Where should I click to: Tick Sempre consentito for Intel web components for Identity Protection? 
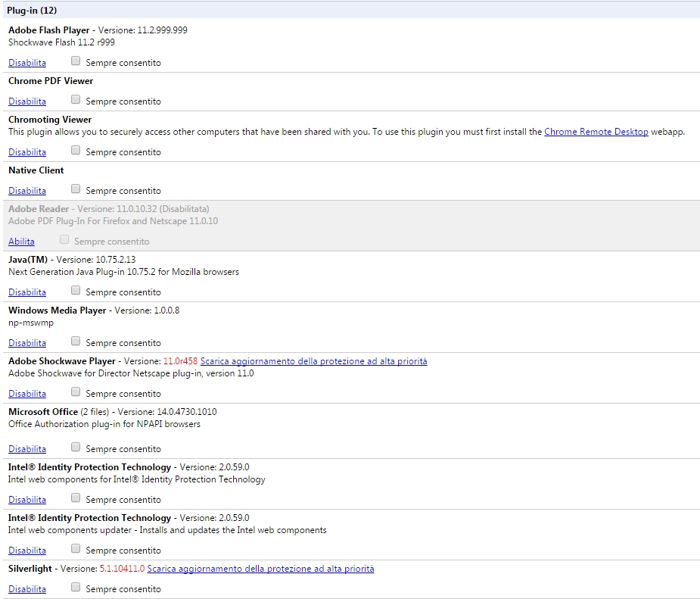pos(76,498)
